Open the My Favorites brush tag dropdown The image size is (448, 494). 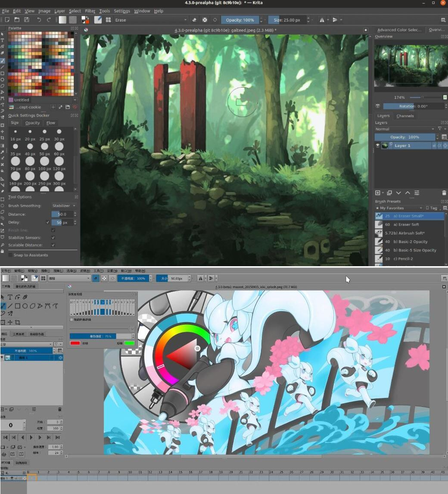click(x=399, y=208)
